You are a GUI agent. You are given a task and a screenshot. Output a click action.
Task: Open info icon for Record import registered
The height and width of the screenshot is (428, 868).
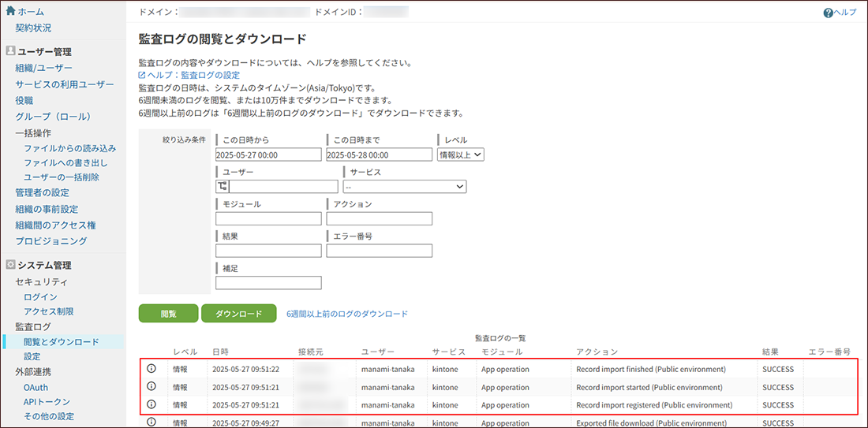click(x=152, y=405)
